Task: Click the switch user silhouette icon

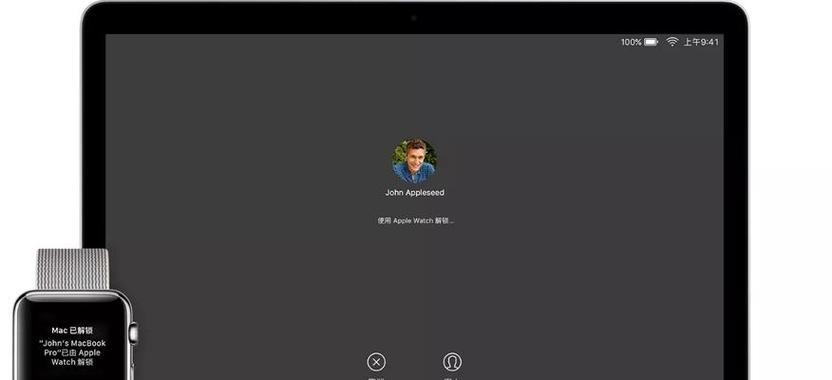Action: pos(452,362)
